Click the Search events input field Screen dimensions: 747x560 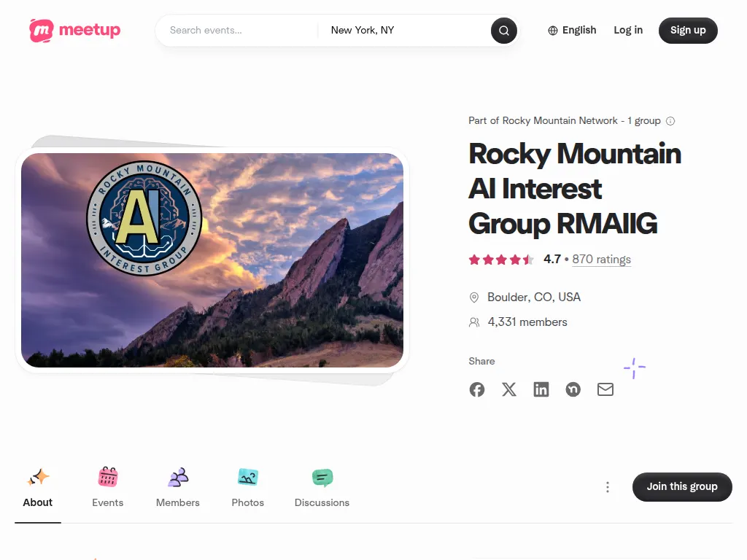tap(239, 31)
